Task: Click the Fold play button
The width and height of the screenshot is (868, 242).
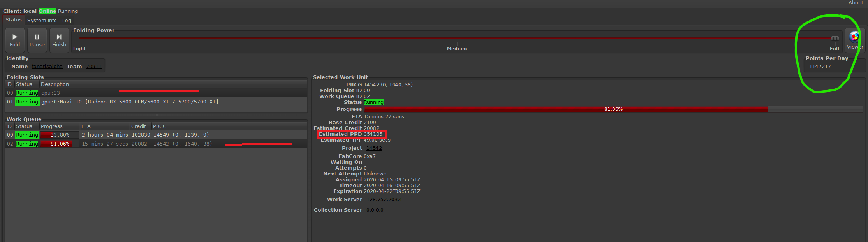Action: (x=15, y=40)
